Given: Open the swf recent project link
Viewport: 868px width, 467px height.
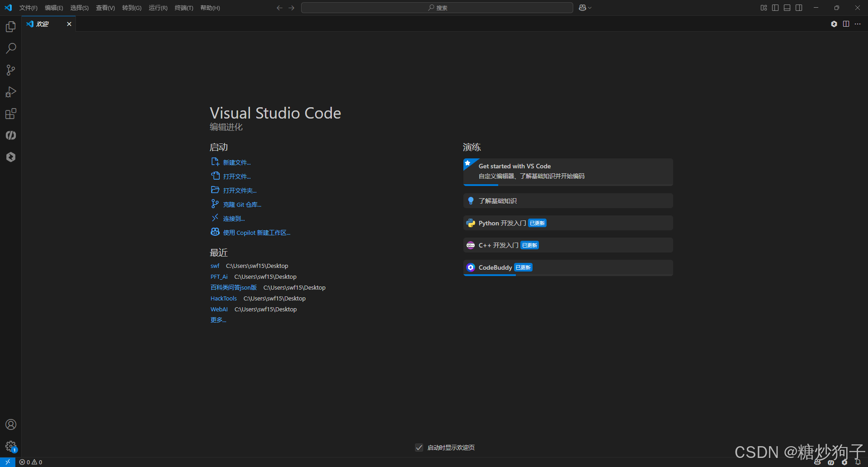Looking at the screenshot, I should pyautogui.click(x=215, y=266).
